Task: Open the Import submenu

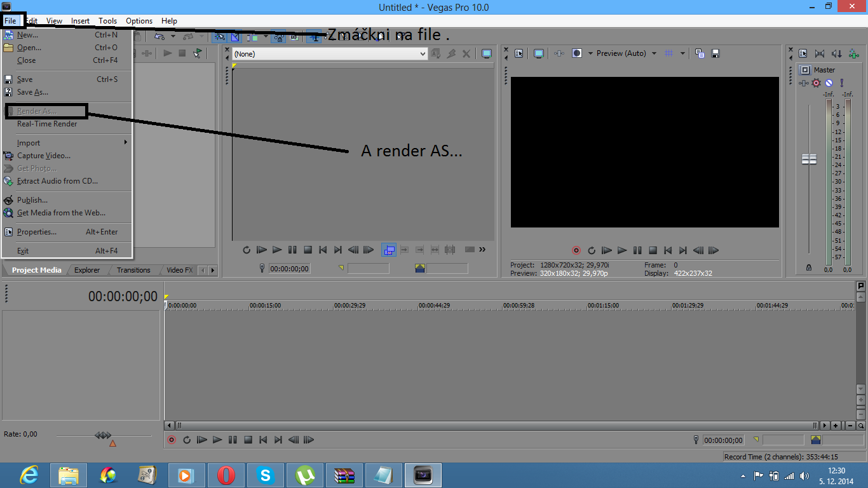Action: [x=67, y=143]
